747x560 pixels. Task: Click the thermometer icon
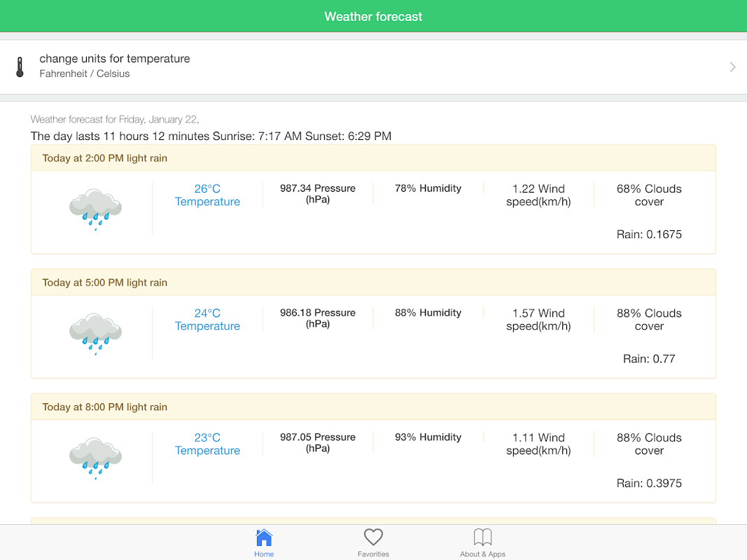pos(20,67)
